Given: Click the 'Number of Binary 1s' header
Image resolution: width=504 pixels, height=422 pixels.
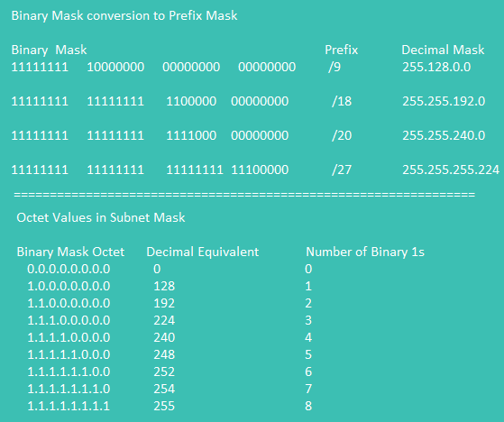Looking at the screenshot, I should [365, 252].
